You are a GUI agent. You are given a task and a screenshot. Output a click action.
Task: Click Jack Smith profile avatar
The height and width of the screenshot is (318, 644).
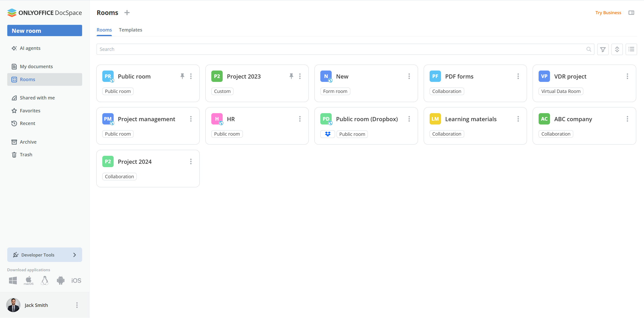click(13, 305)
